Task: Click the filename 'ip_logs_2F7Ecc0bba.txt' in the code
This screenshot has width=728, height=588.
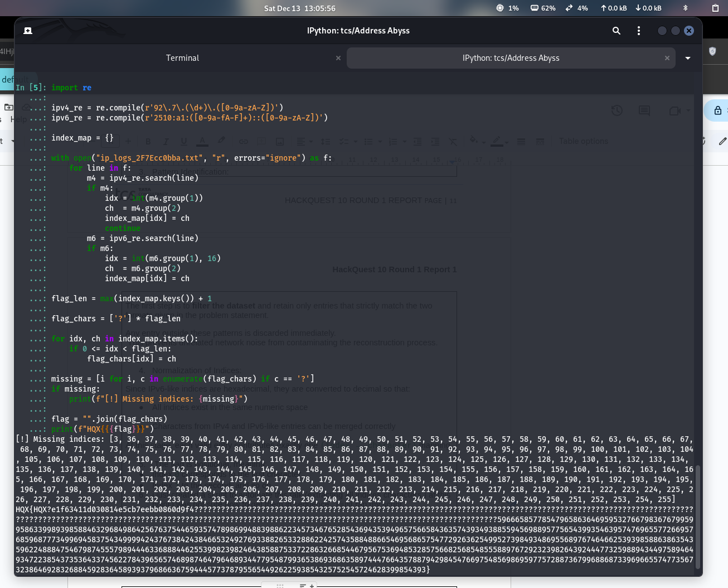Action: pos(149,158)
